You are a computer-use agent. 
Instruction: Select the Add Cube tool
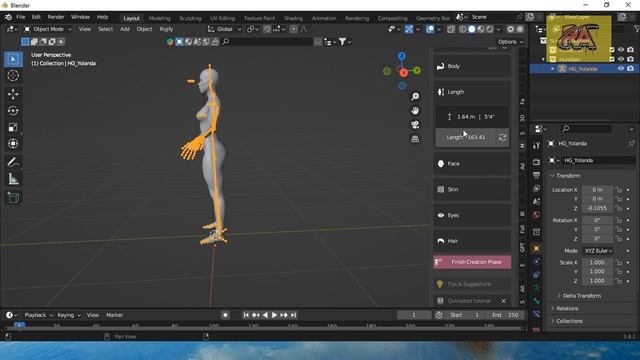coord(13,198)
